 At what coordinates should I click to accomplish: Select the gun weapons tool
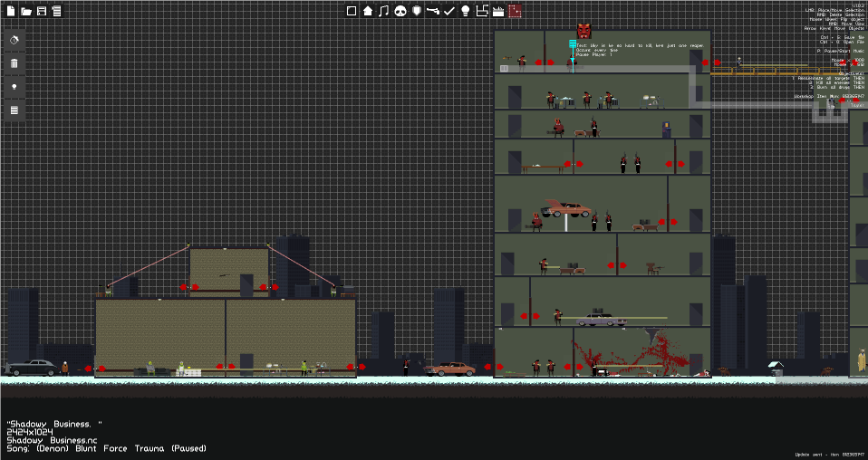[433, 11]
